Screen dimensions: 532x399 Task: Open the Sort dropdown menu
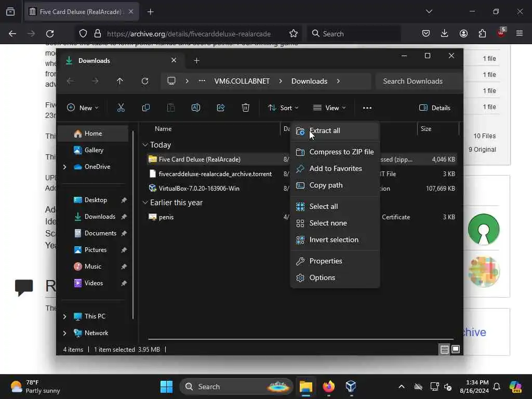283,108
